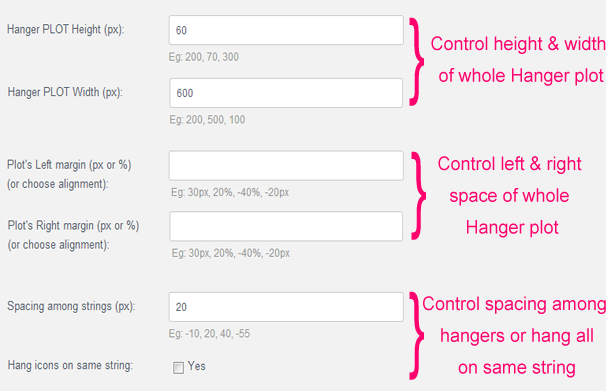Click the Spacing among strings input field
The width and height of the screenshot is (606, 391).
286,307
